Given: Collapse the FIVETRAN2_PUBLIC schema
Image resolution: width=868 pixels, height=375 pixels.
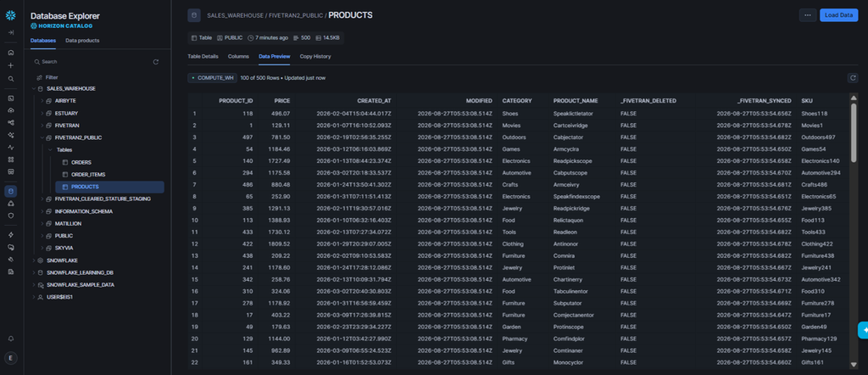Looking at the screenshot, I should [x=42, y=137].
